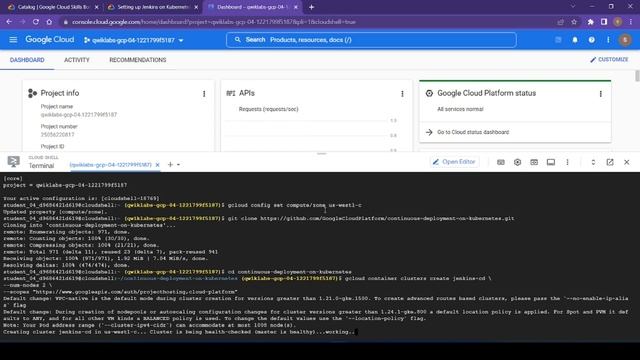640x360 pixels.
Task: Activate Cloud Shell icon in top bar
Action: click(558, 40)
